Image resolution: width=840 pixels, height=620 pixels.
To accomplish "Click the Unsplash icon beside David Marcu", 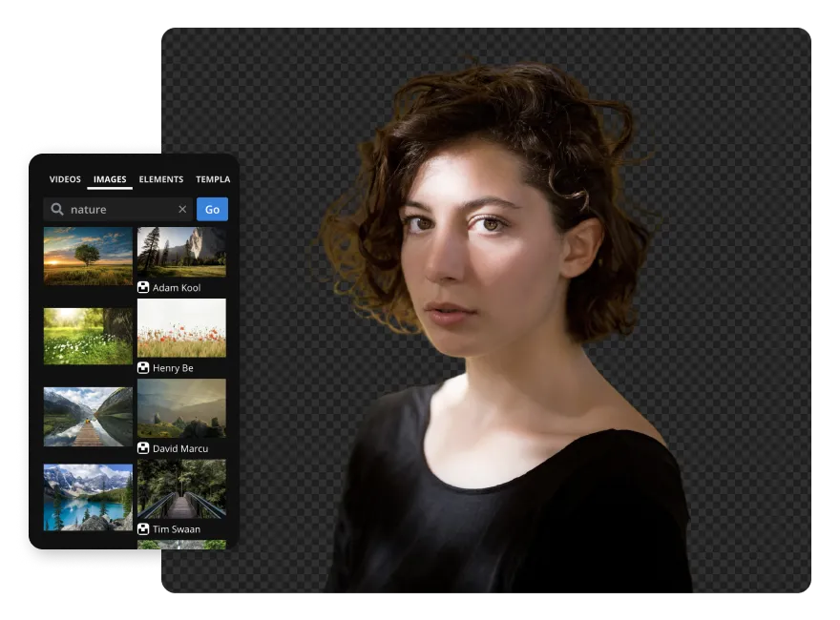I will 142,448.
